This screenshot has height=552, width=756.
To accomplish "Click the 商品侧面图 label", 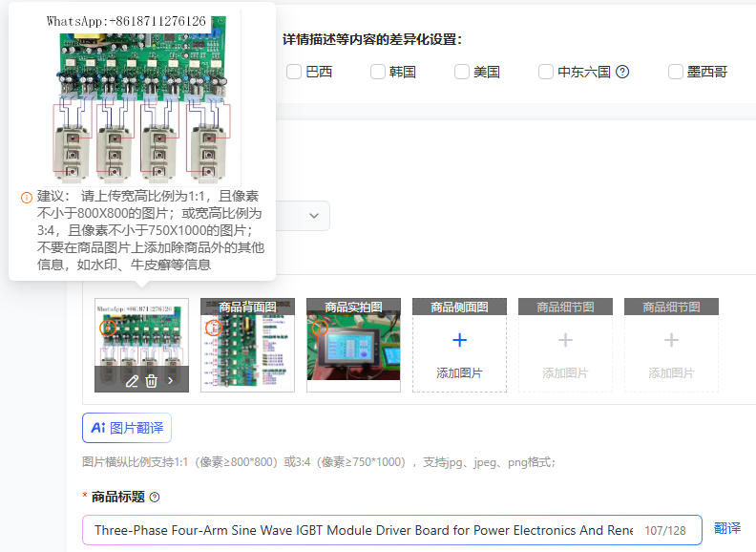I will point(459,307).
